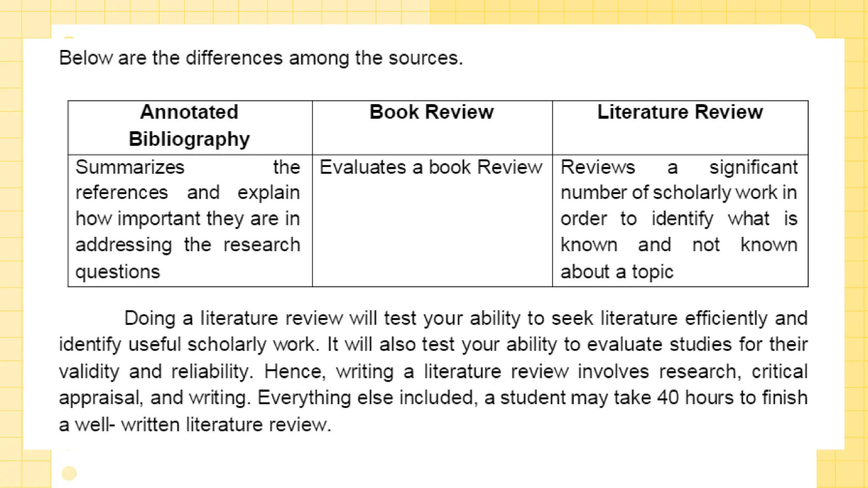Image resolution: width=868 pixels, height=488 pixels.
Task: Click 'about a topic' in the third column
Action: pos(617,272)
